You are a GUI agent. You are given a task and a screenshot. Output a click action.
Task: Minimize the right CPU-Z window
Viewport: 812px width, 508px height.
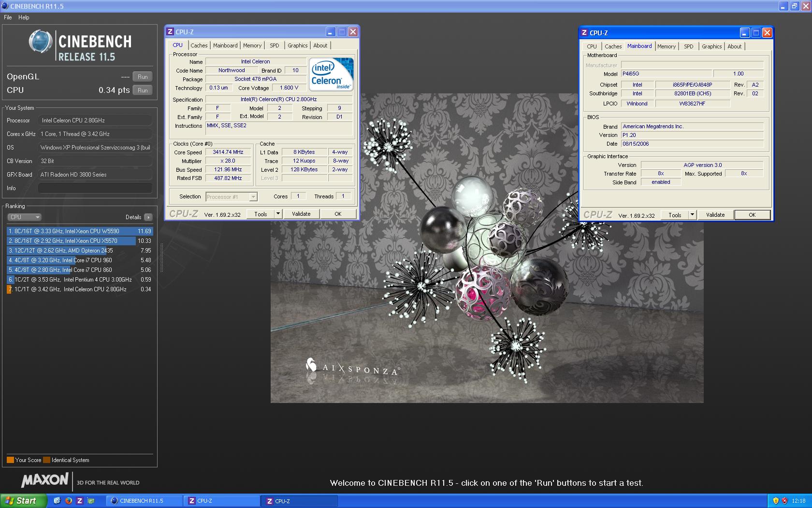[744, 33]
